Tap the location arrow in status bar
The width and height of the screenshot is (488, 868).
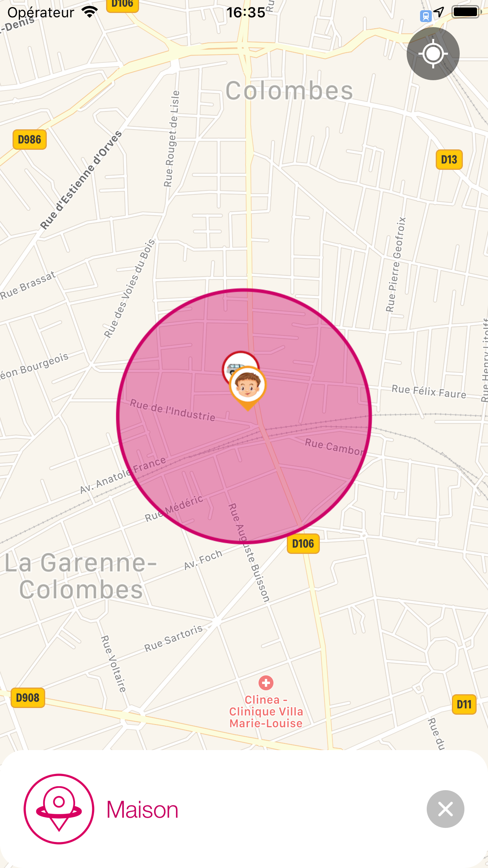439,13
